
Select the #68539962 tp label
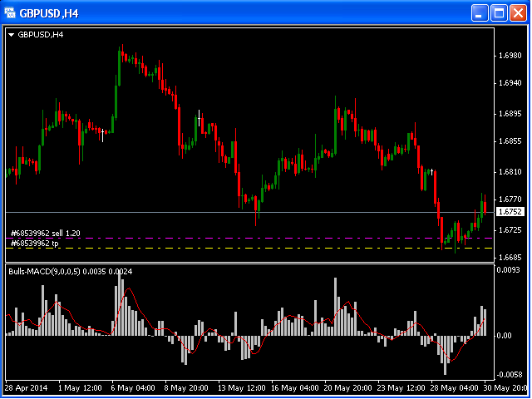[35, 244]
